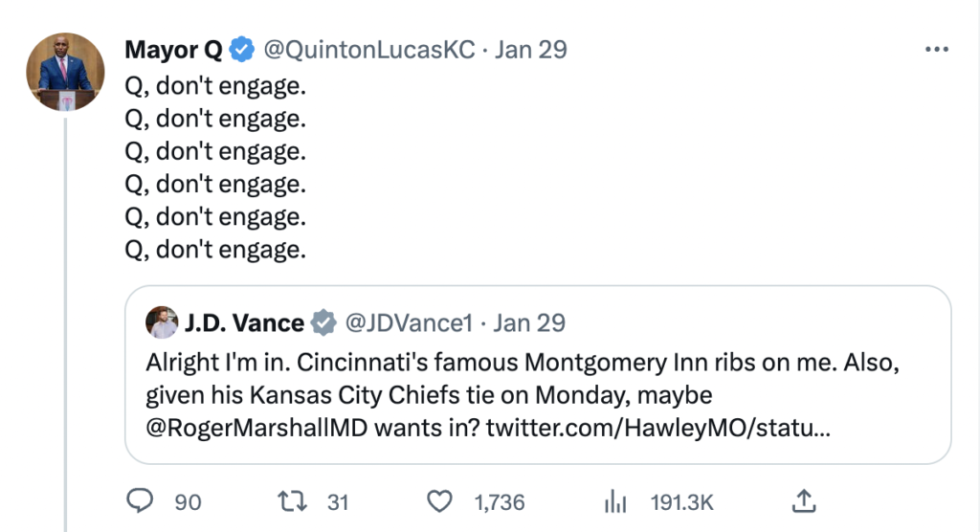Open Mayor Q's profile picture

coord(65,72)
